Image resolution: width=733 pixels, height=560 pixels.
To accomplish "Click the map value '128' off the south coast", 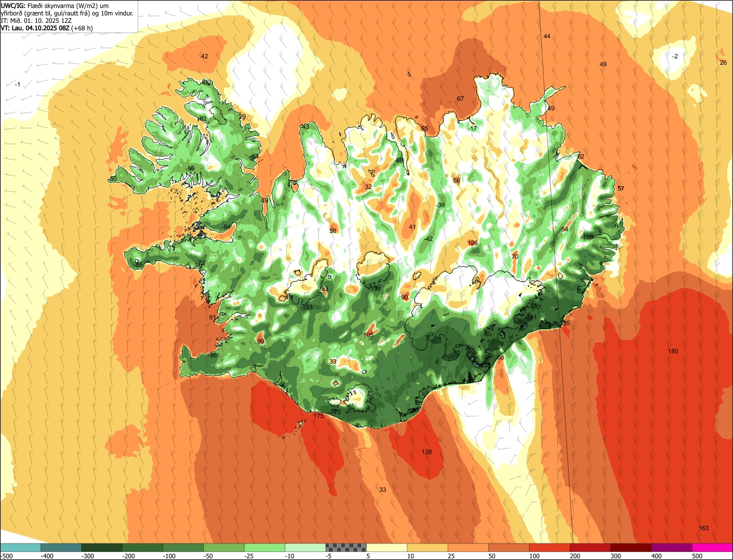I will click(x=427, y=452).
